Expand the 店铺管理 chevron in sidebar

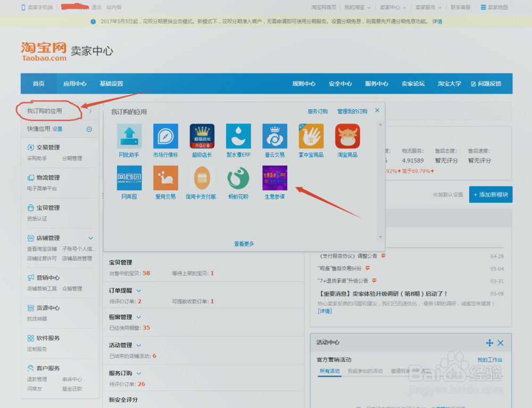tap(90, 238)
